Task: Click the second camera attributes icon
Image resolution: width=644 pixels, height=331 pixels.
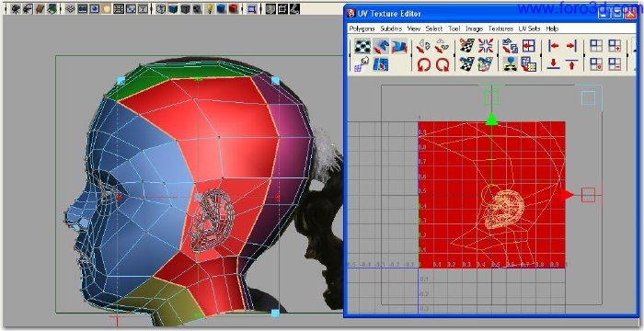Action: [28, 8]
